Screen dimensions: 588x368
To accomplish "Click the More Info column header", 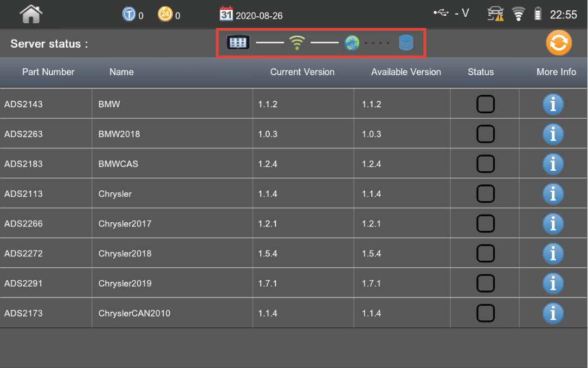I will pyautogui.click(x=556, y=72).
